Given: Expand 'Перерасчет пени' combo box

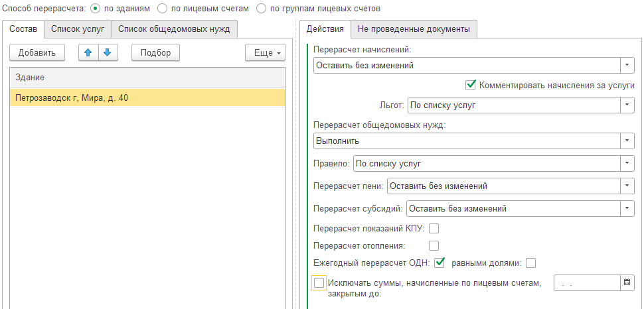Looking at the screenshot, I should click(627, 186).
